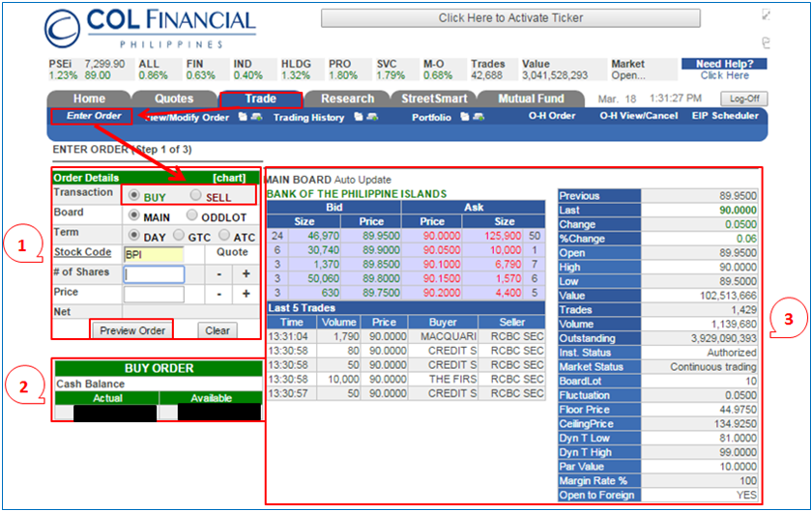The height and width of the screenshot is (512, 812).
Task: Open O-H View/Cancel submenu item
Action: point(639,116)
